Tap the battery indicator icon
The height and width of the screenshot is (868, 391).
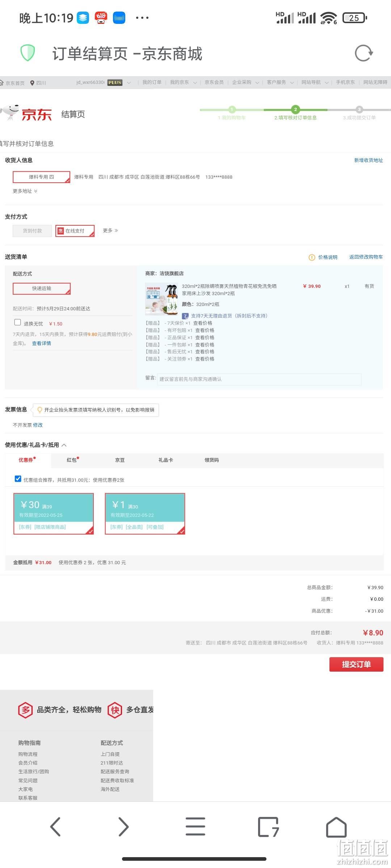click(x=355, y=18)
